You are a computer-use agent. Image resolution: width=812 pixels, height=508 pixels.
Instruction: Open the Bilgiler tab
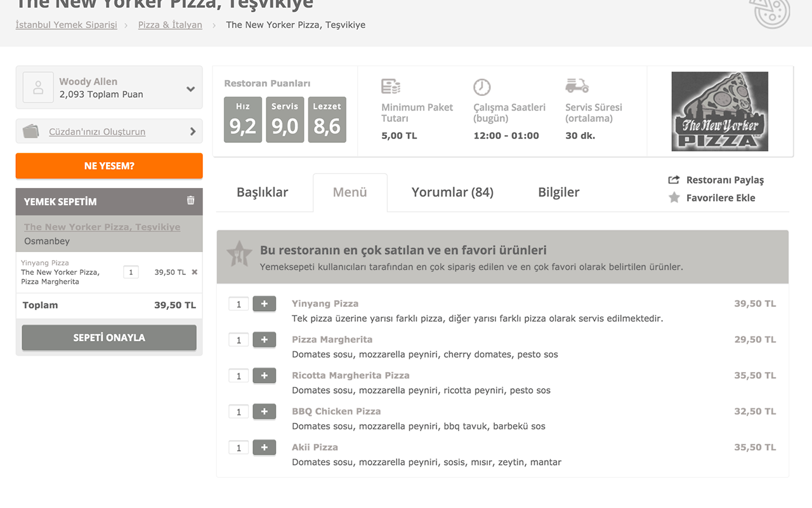559,192
